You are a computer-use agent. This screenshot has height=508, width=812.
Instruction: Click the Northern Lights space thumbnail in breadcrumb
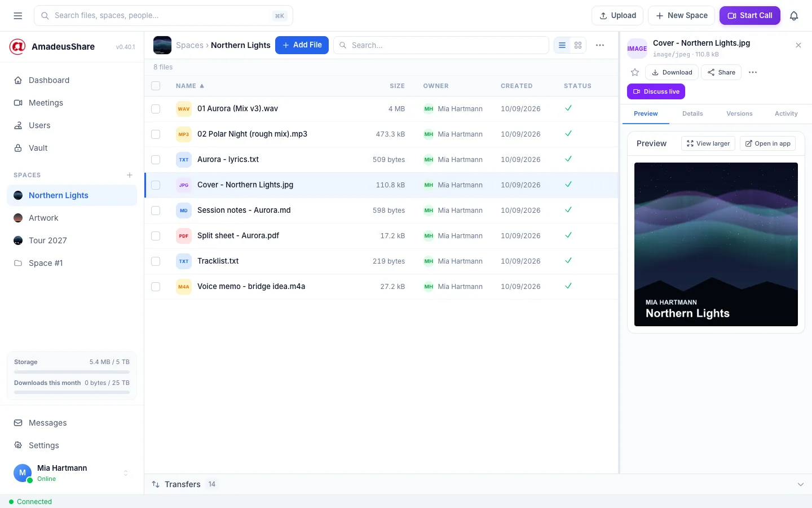(162, 45)
